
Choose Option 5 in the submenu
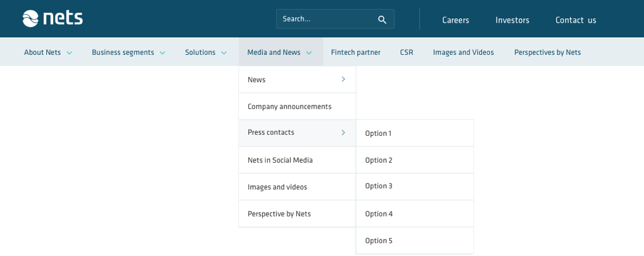point(415,240)
